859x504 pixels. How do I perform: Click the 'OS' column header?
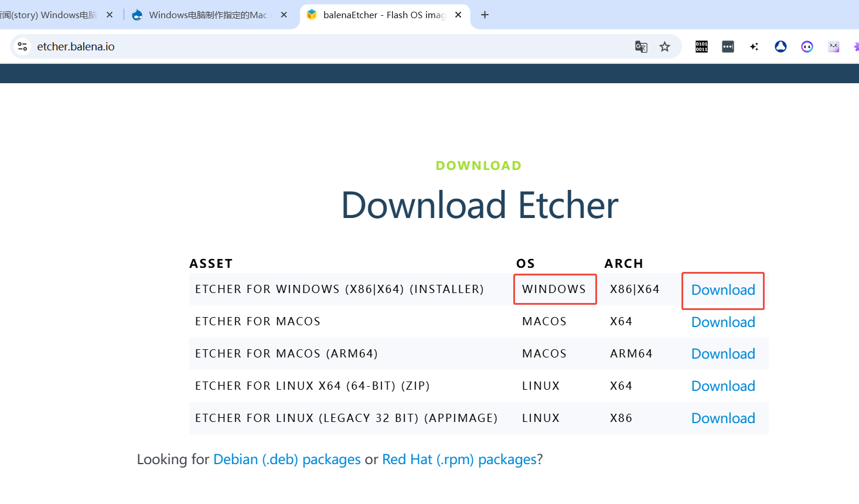coord(526,264)
